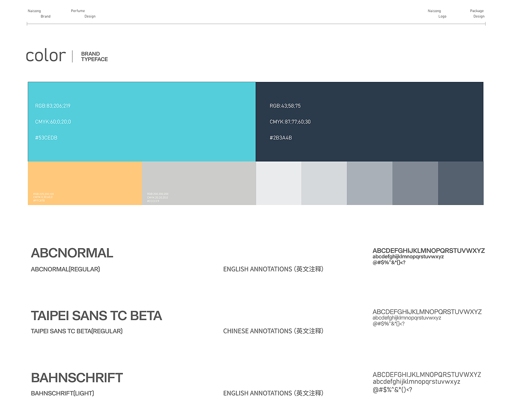This screenshot has width=512, height=420.
Task: Select 'ENGLISH ANNOTATIONS' in the BAHNSCHRIFT row
Action: point(258,393)
